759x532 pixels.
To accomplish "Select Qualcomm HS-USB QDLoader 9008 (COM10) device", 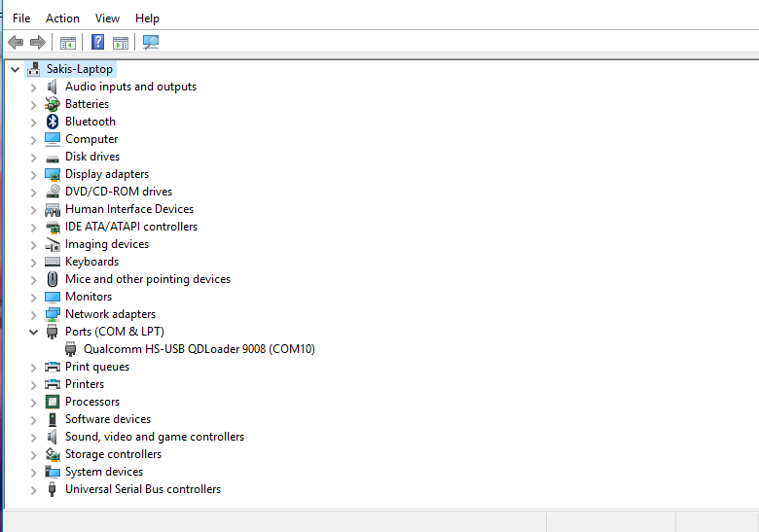I will point(199,349).
